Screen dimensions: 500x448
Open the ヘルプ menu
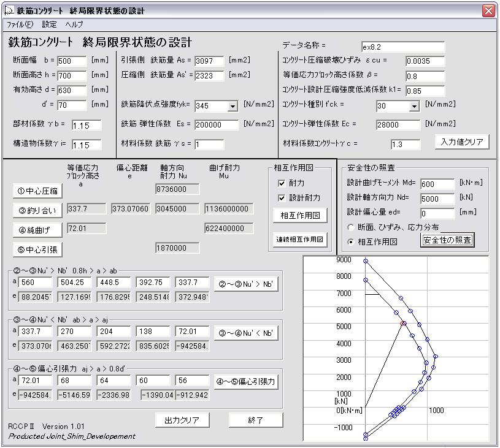tap(74, 25)
